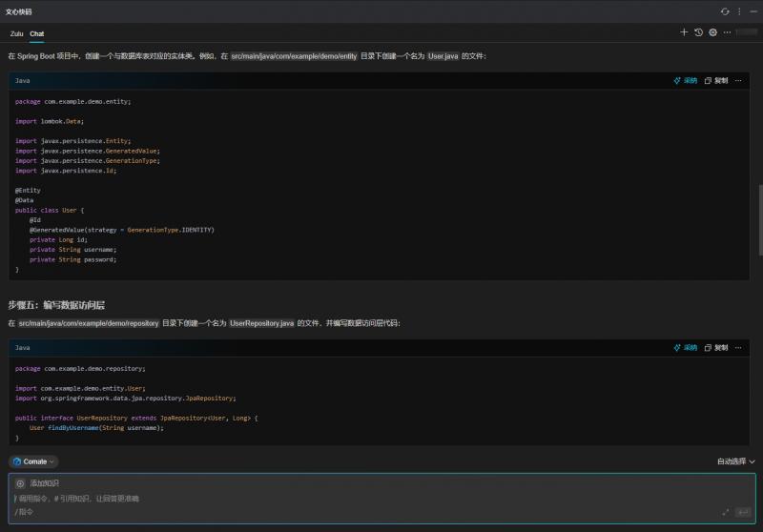Expand the input box with expand icon
The height and width of the screenshot is (532, 763).
click(x=726, y=512)
